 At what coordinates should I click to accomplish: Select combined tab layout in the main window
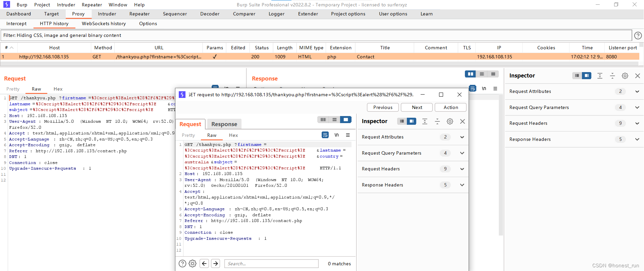493,74
